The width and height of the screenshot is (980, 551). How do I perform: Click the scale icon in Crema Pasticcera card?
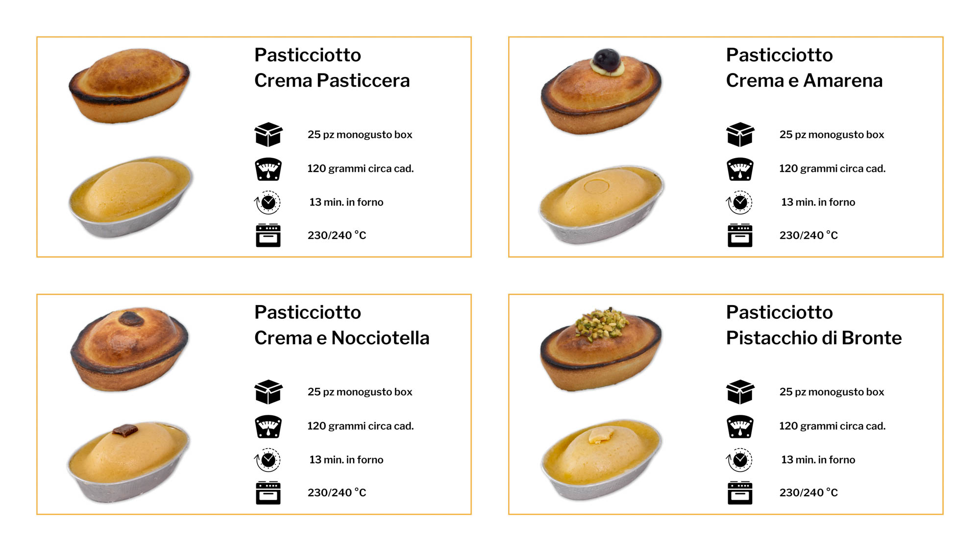[268, 169]
